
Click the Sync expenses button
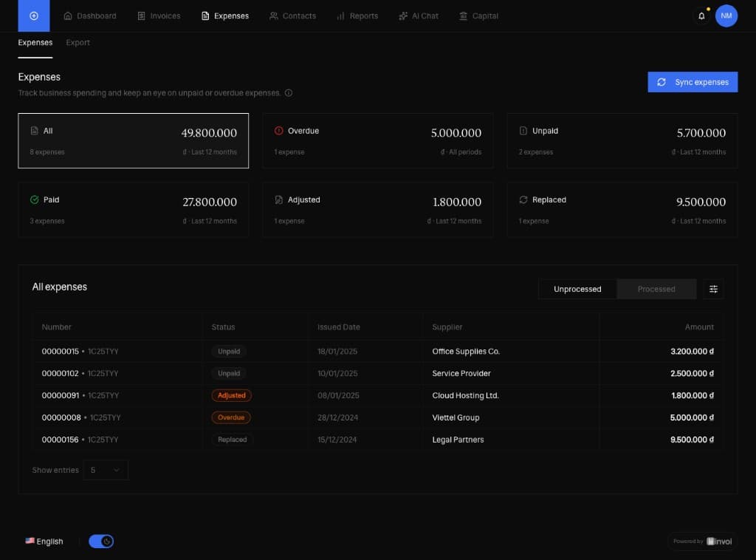pos(693,82)
